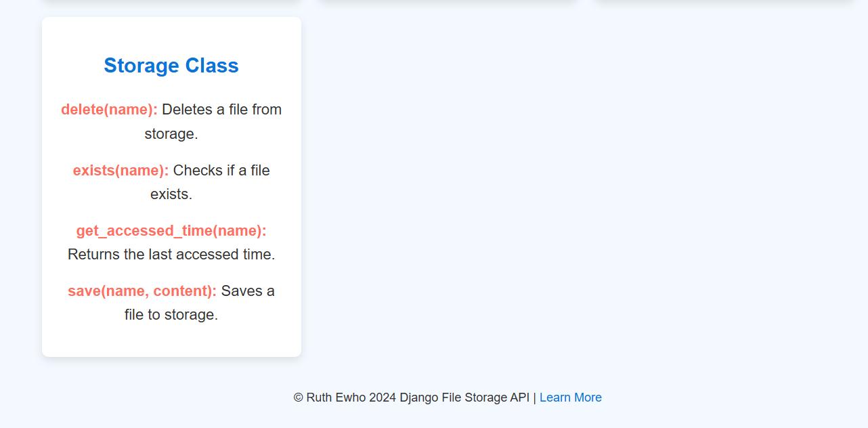Click the Storage Class card
This screenshot has width=868, height=428.
click(171, 186)
